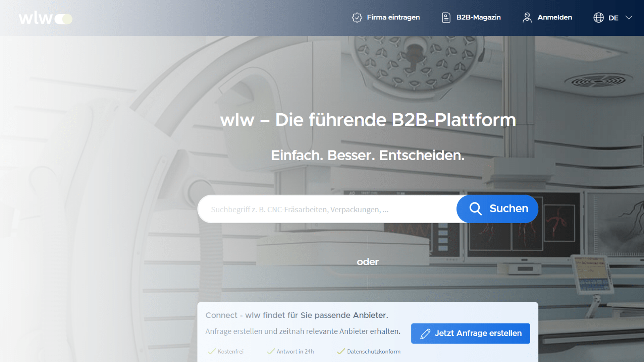644x362 pixels.
Task: Select DE from the top bar
Action: tap(613, 17)
